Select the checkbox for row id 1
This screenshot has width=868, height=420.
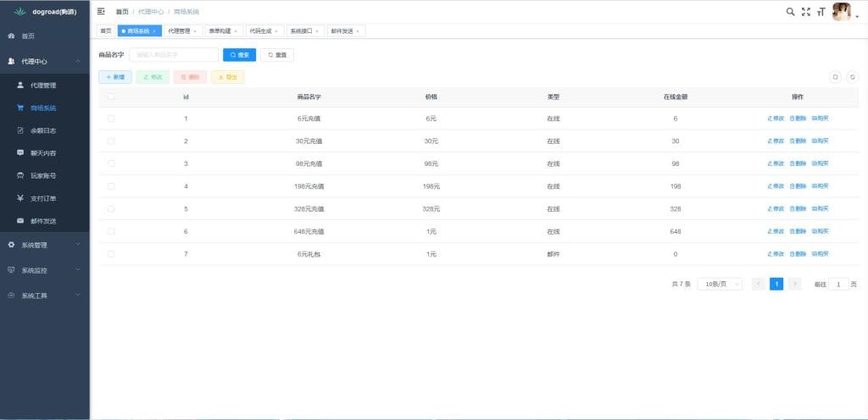tap(111, 119)
